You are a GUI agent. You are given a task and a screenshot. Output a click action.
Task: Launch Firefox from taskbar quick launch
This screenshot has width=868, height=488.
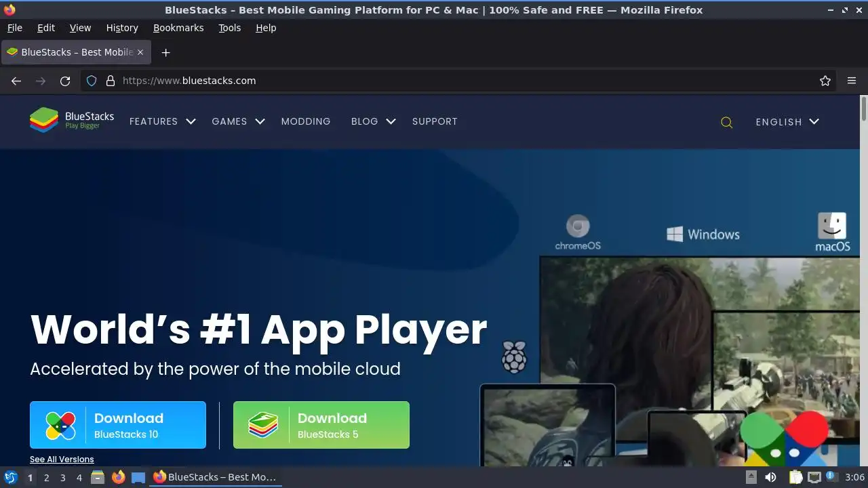118,477
